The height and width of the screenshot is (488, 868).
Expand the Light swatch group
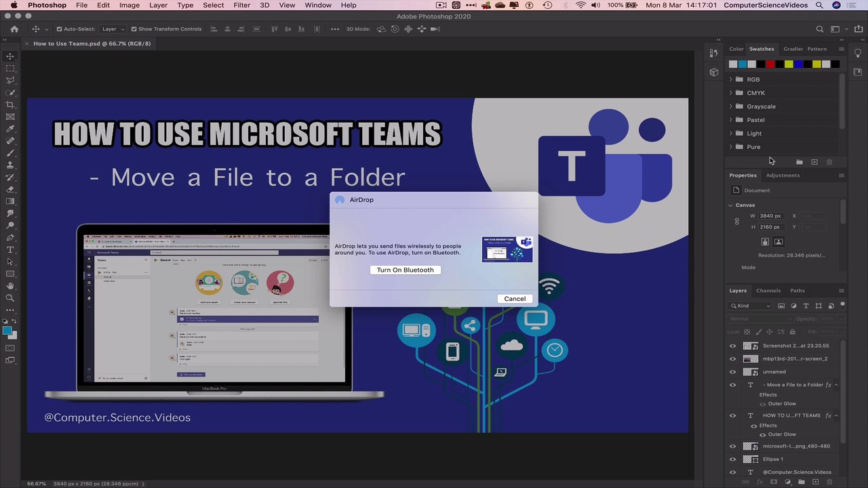click(x=731, y=134)
